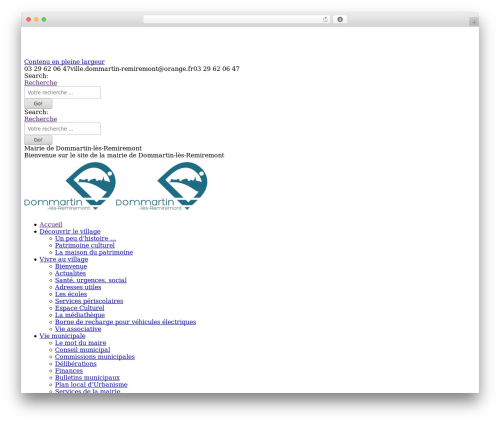This screenshot has width=500, height=423.
Task: Open 'Santé, urgences, social' link
Action: pos(91,281)
